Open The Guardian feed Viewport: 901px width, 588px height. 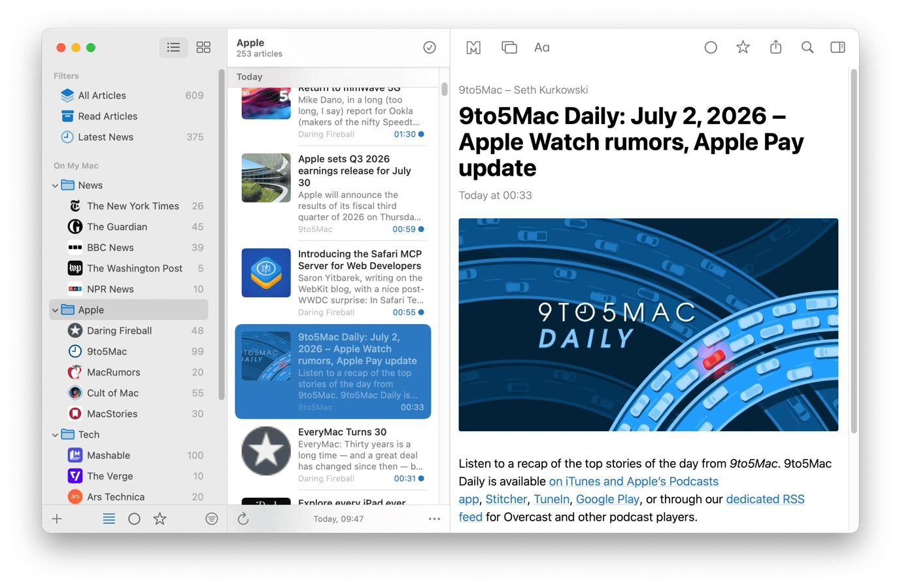coord(129,227)
